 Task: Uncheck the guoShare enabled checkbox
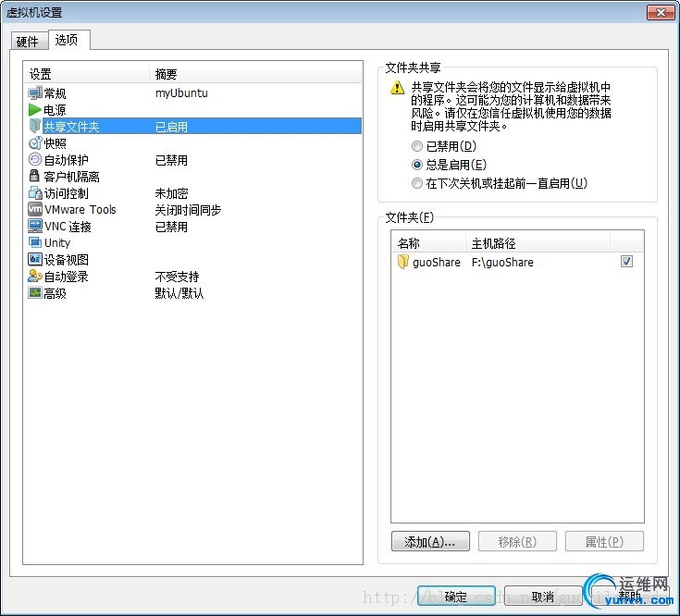point(626,262)
